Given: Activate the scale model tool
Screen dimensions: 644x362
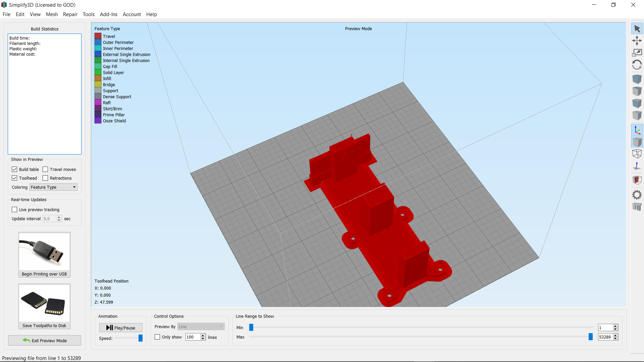Looking at the screenshot, I should click(637, 53).
